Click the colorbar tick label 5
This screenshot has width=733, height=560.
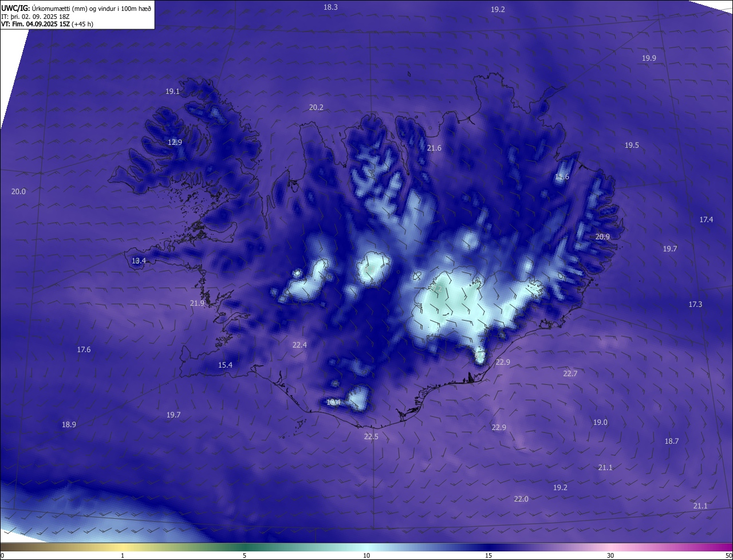point(245,556)
